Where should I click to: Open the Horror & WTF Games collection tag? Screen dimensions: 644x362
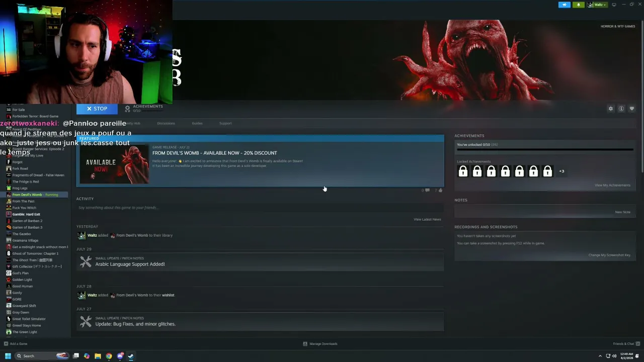618,26
